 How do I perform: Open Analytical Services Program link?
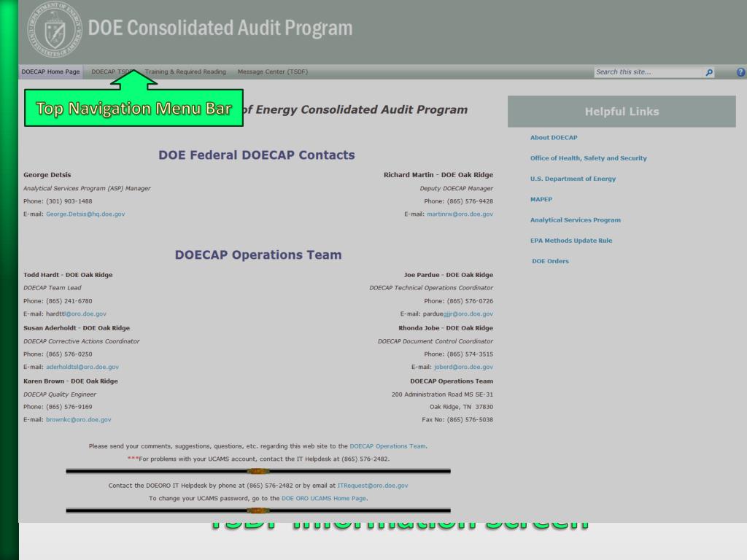click(576, 220)
